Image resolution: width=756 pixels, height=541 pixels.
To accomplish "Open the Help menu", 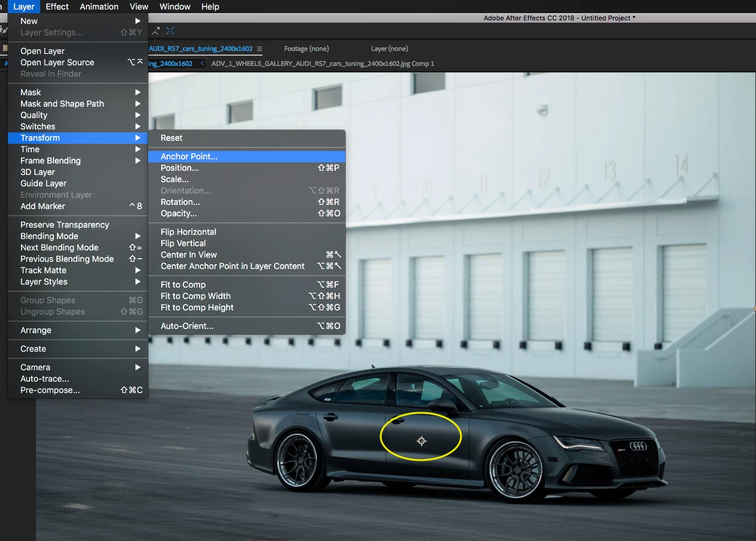I will coord(210,7).
